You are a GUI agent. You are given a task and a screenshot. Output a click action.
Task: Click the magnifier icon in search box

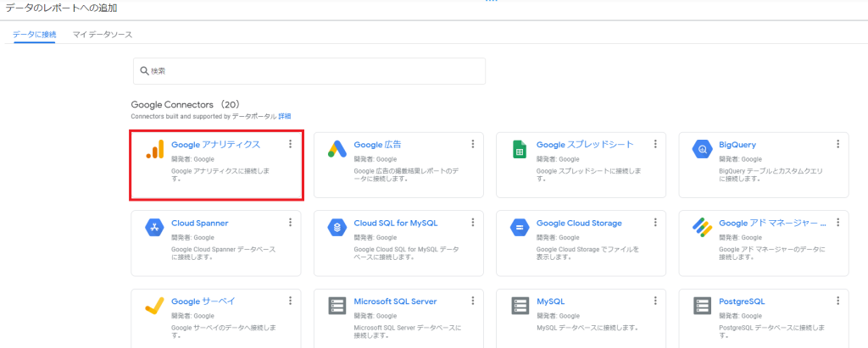point(144,71)
